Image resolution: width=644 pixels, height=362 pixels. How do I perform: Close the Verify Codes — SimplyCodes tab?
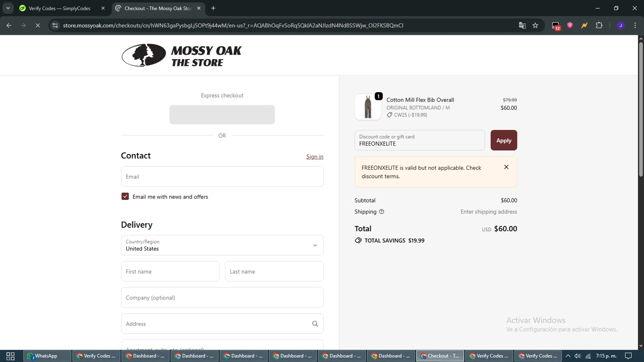click(103, 8)
